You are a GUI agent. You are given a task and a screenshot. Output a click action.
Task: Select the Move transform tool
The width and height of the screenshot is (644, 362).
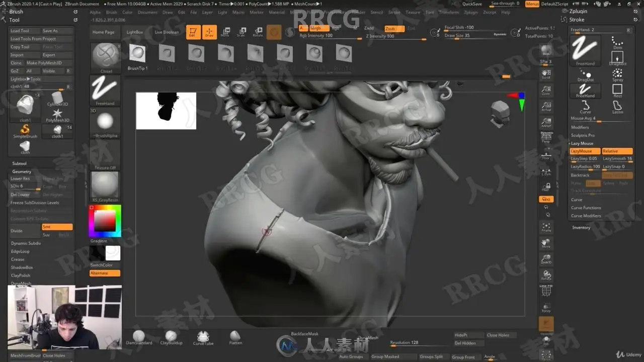point(225,32)
